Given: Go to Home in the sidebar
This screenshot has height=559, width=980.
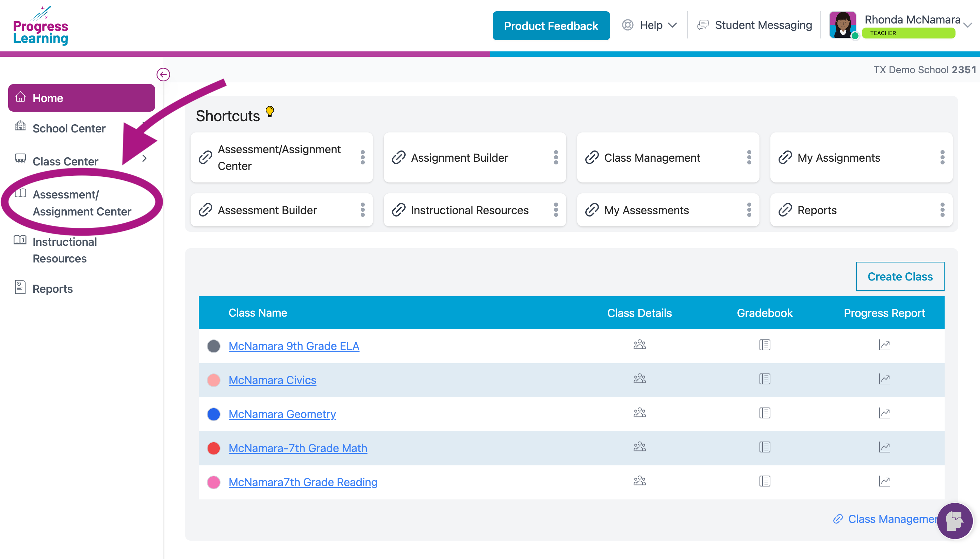Looking at the screenshot, I should click(81, 98).
